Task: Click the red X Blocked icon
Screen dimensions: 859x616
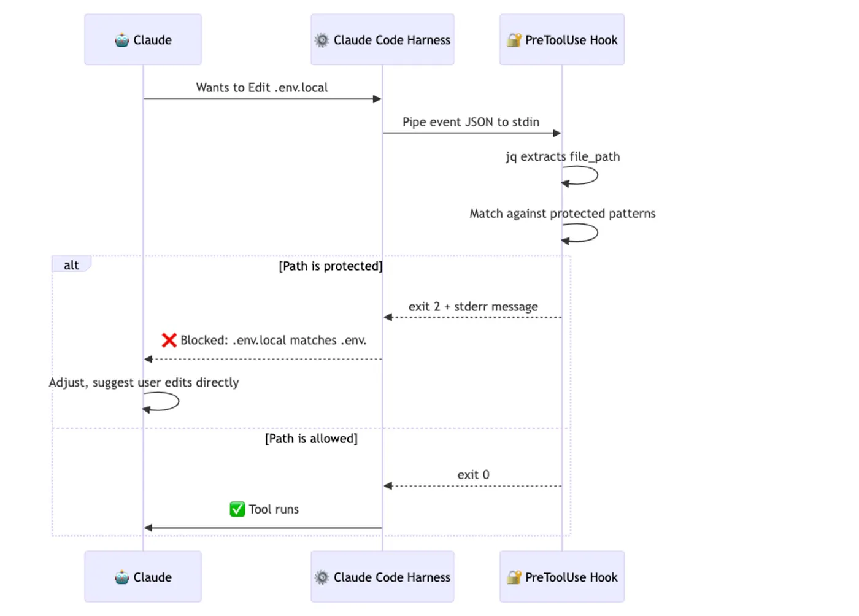Action: point(169,341)
